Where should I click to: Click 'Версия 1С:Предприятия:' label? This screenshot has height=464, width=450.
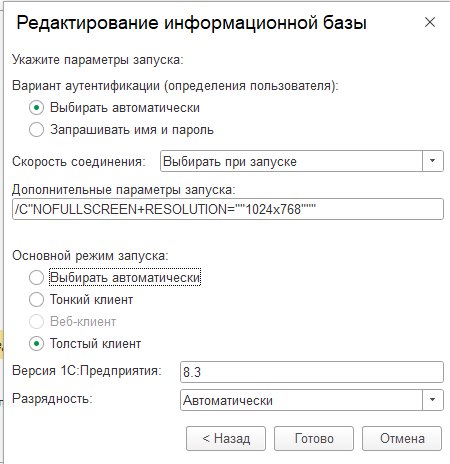[x=87, y=370]
